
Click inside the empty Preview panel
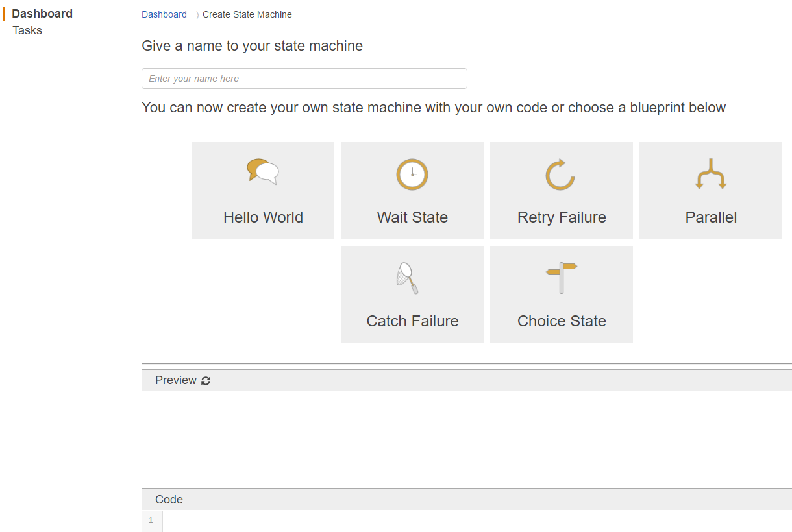[466, 439]
